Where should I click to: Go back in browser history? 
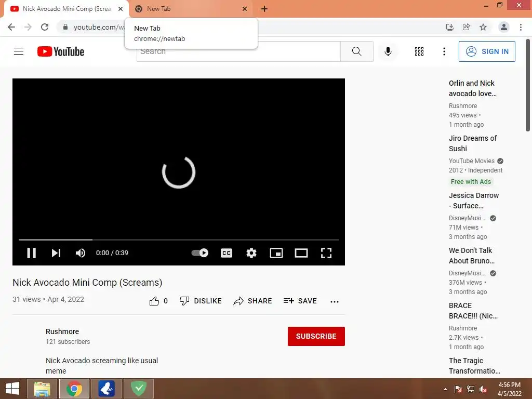(11, 27)
